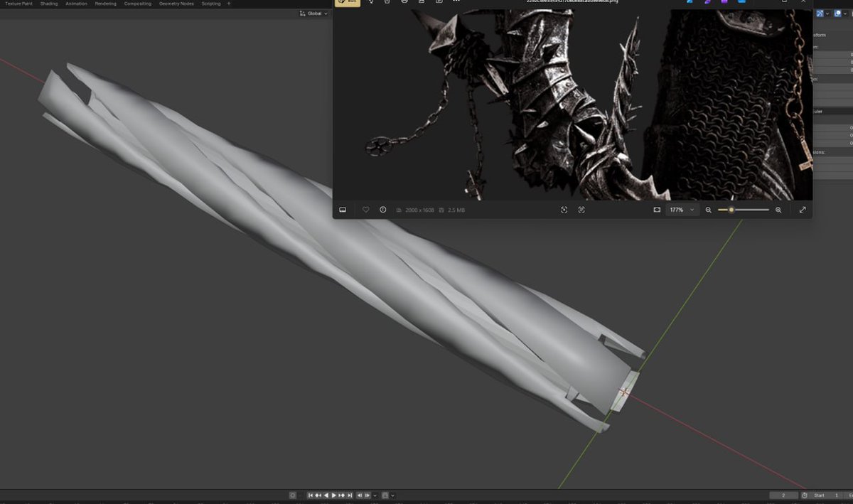
Task: Toggle auto keying record button
Action: [293, 495]
